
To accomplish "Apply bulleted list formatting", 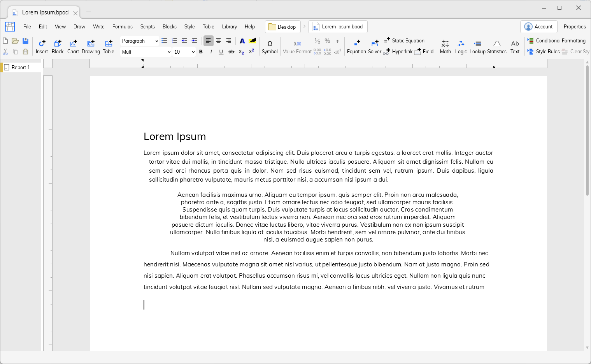I will pos(164,41).
